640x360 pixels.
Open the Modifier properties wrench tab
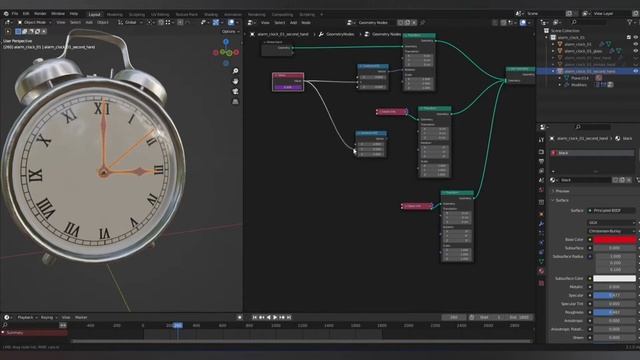point(541,224)
